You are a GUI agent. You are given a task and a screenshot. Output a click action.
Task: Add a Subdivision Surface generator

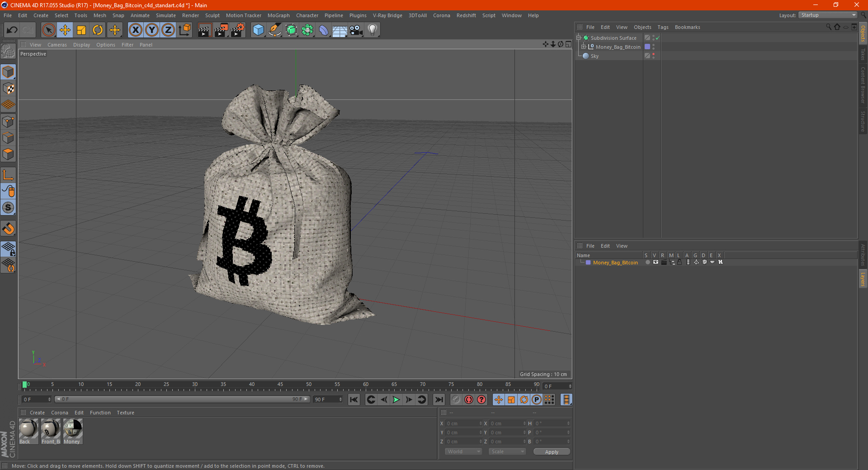[x=291, y=30]
